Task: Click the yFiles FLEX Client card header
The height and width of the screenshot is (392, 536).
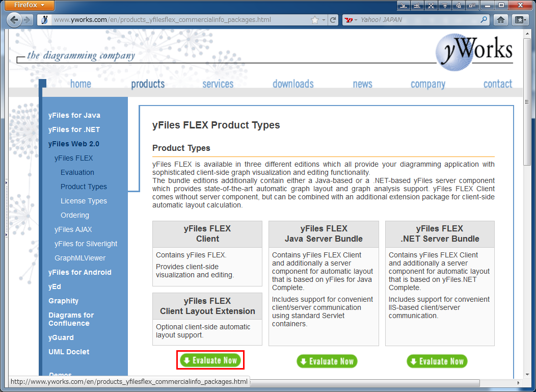Action: (x=207, y=234)
